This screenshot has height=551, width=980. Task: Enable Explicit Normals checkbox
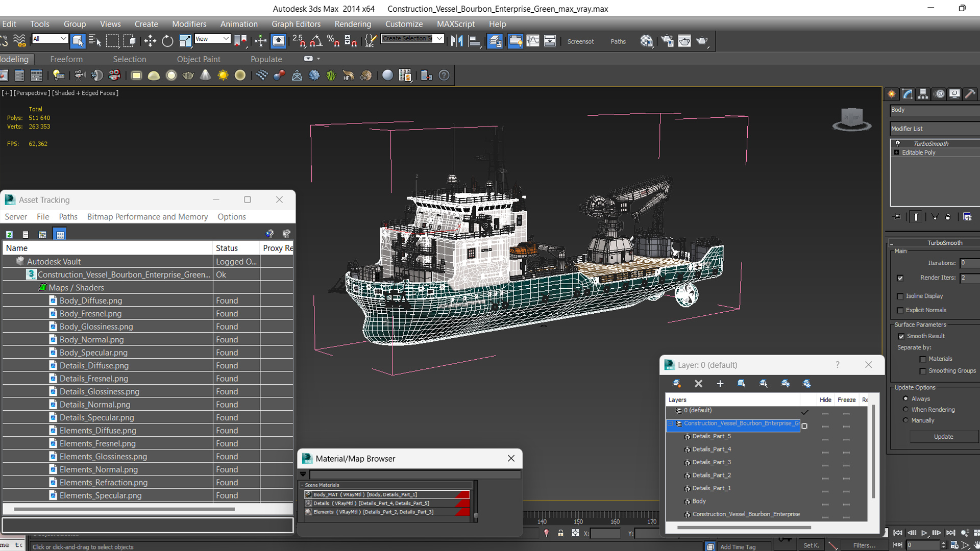pyautogui.click(x=900, y=310)
